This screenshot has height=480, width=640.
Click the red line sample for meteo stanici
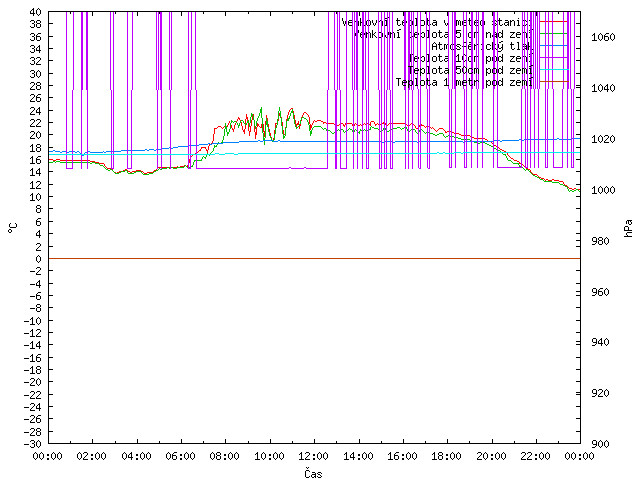point(554,22)
